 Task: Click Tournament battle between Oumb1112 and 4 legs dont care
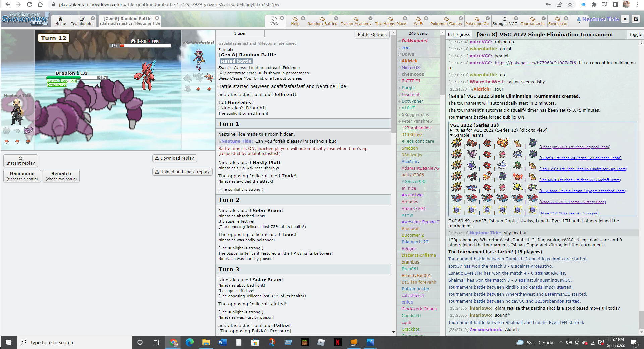[518, 259]
